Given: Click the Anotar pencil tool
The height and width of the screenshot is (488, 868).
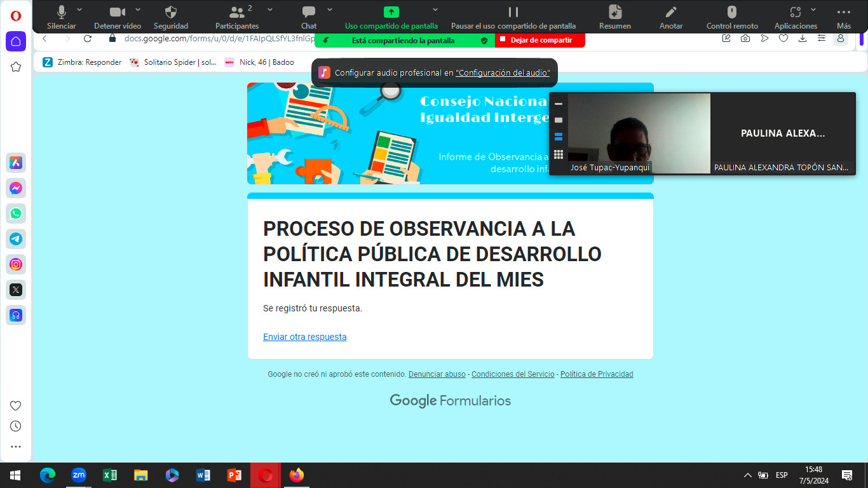Looking at the screenshot, I should (671, 12).
